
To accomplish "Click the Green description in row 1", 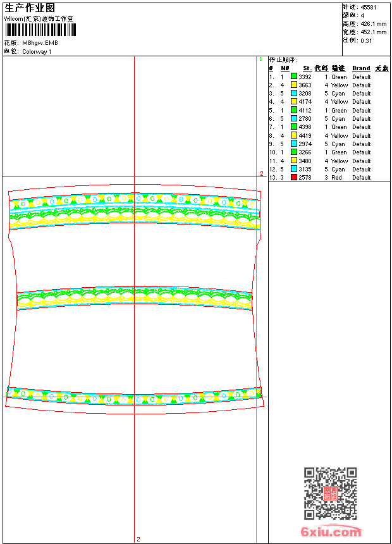I will tap(339, 77).
